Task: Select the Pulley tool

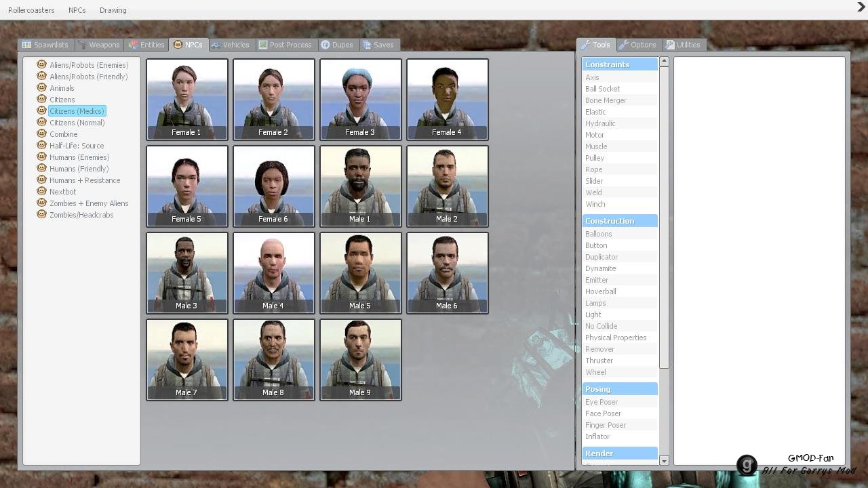Action: pyautogui.click(x=620, y=158)
